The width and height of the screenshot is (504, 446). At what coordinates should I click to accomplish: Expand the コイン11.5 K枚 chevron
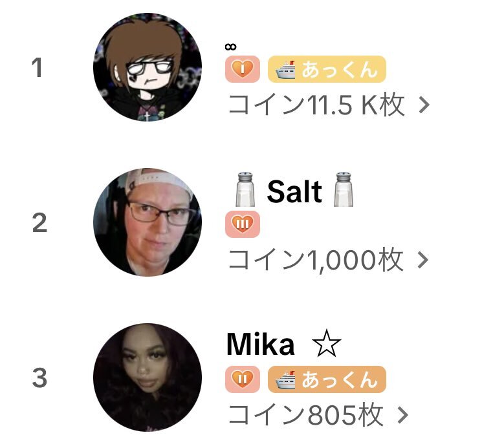pyautogui.click(x=424, y=105)
